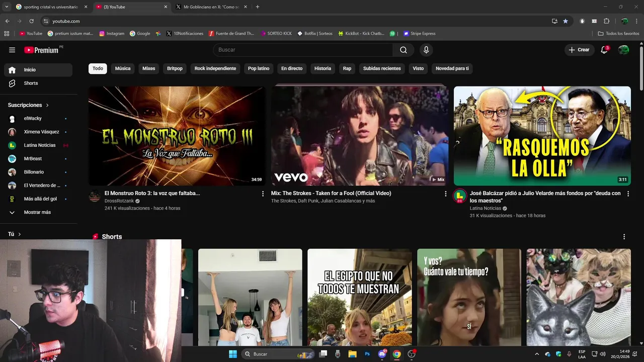The height and width of the screenshot is (362, 644).
Task: Open options for José Balcázar video
Action: [628, 194]
